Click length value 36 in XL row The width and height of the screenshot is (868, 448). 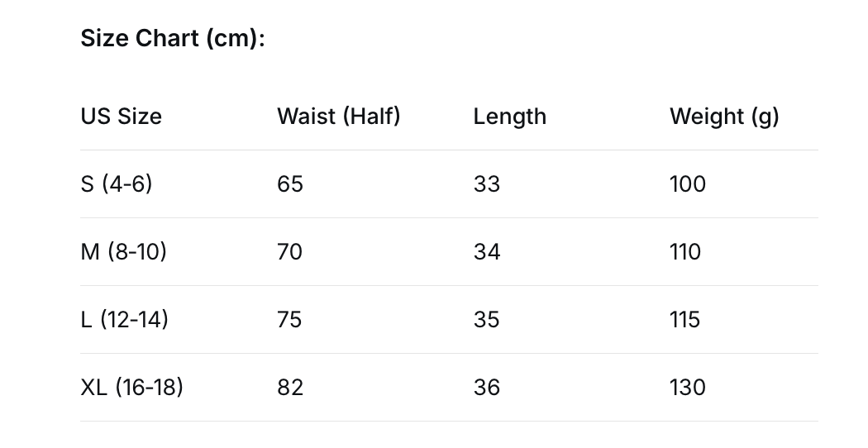pyautogui.click(x=487, y=387)
